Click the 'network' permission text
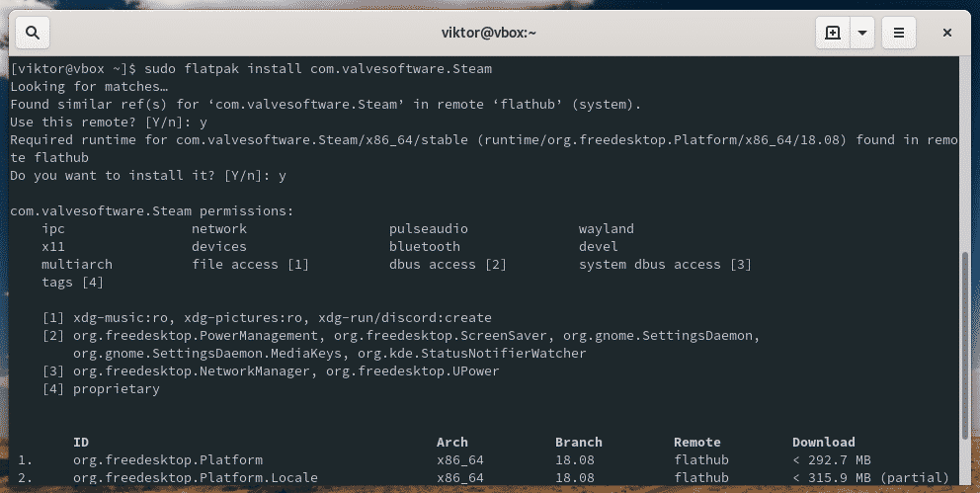The height and width of the screenshot is (493, 980). (x=219, y=228)
